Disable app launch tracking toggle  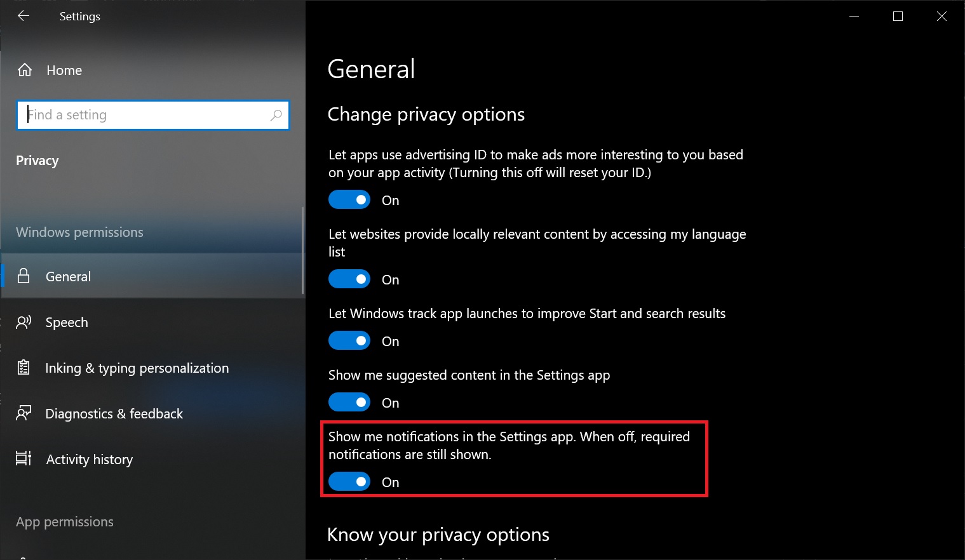click(349, 340)
